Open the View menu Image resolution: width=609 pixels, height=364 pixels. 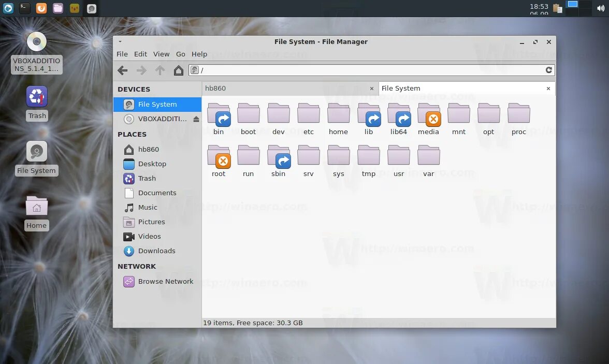pos(161,54)
